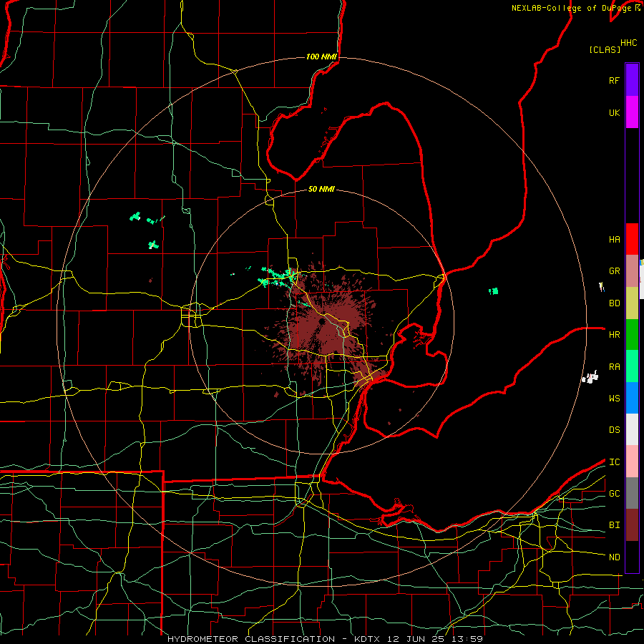The height and width of the screenshot is (644, 644).
Task: Click the white DS legend swatch
Action: tap(632, 429)
